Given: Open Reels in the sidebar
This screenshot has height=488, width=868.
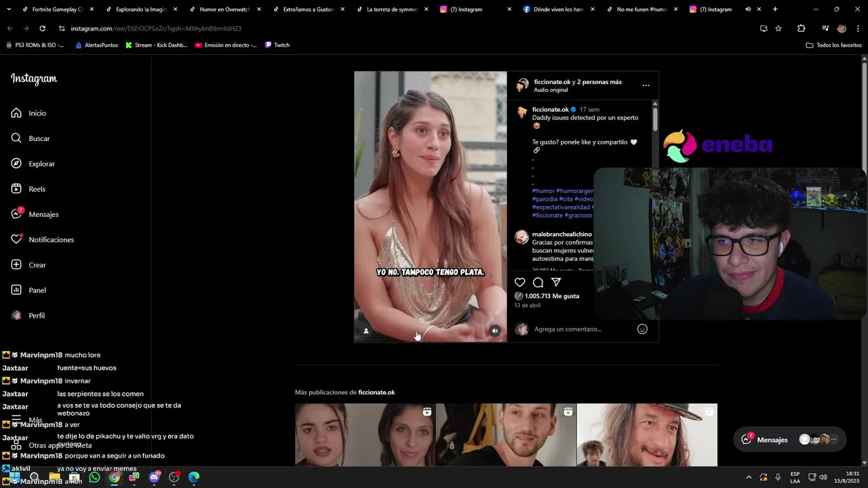Looking at the screenshot, I should (x=28, y=189).
